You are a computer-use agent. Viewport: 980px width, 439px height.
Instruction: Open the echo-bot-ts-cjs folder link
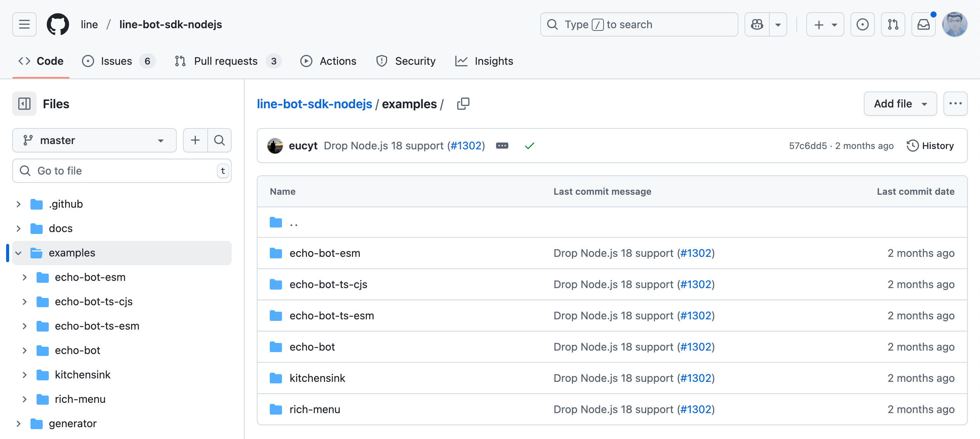328,284
